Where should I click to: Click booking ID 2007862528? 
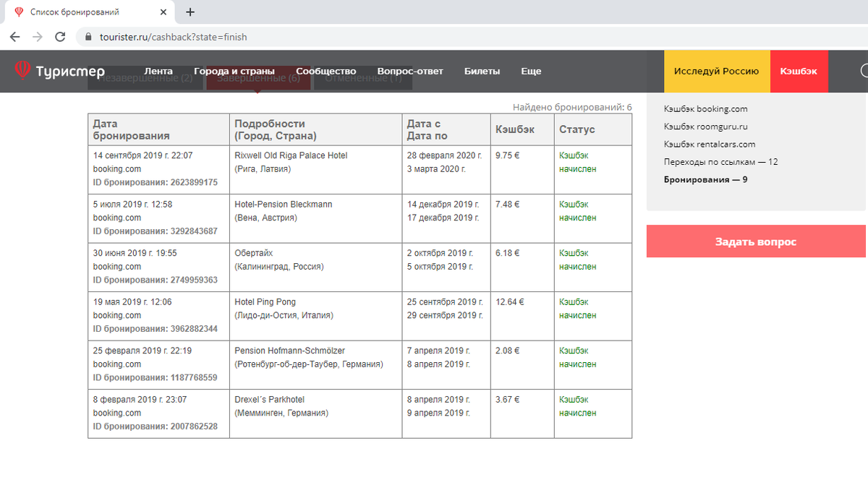(x=156, y=426)
